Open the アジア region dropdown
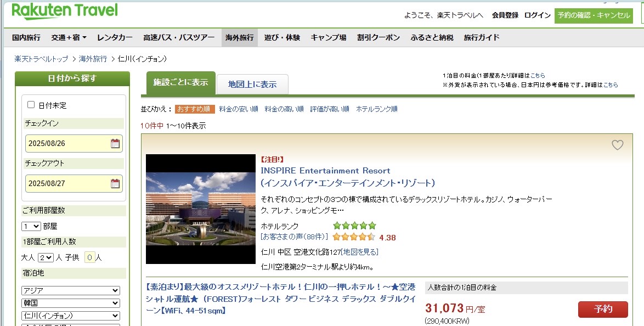The width and height of the screenshot is (644, 326). pos(71,291)
